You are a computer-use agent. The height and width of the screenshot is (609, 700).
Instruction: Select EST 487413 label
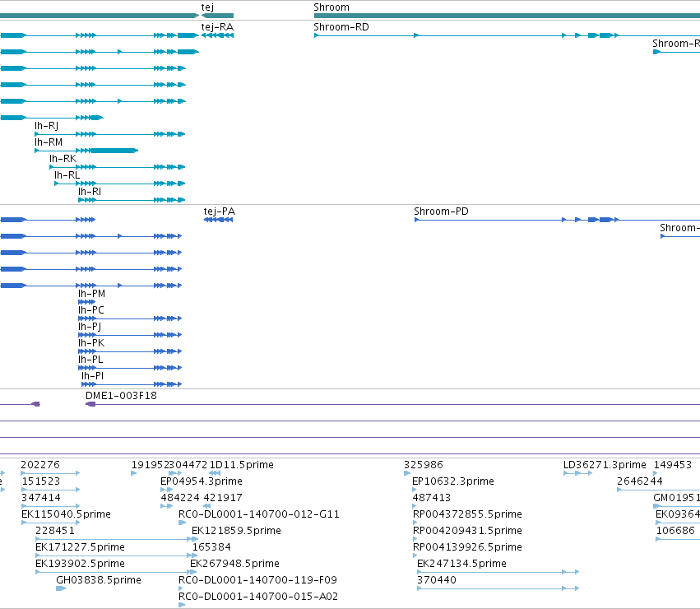(432, 498)
